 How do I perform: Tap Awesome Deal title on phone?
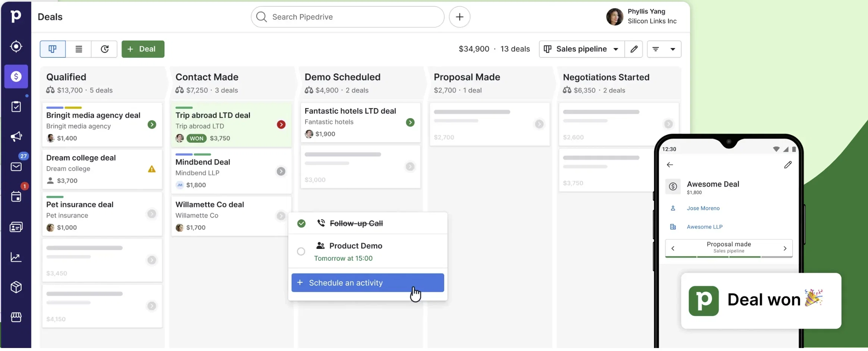[713, 184]
